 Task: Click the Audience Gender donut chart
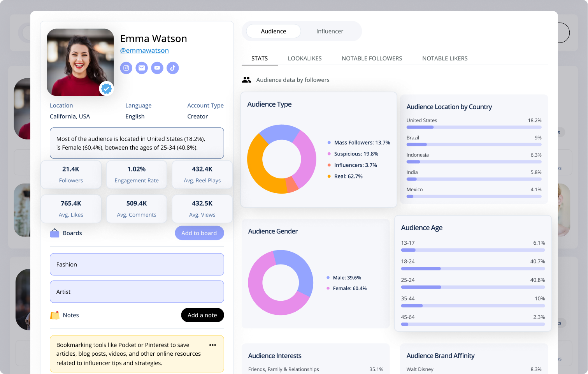[281, 282]
